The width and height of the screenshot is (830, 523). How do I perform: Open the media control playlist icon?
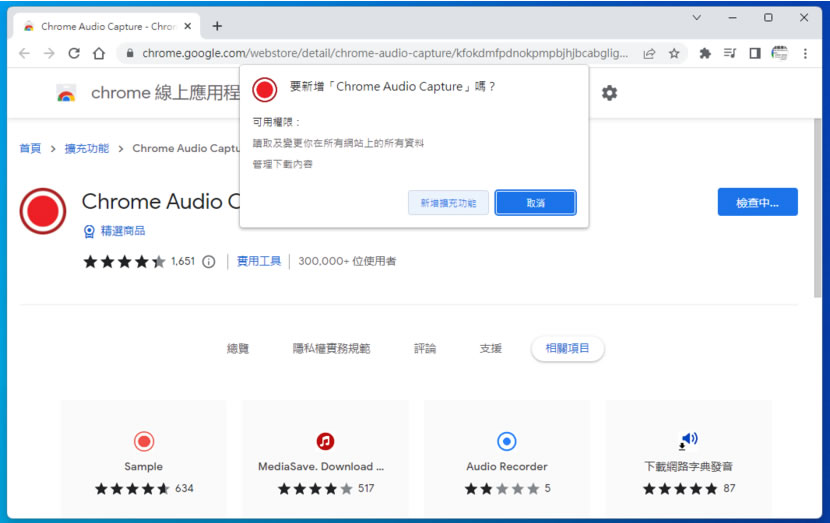tap(730, 53)
